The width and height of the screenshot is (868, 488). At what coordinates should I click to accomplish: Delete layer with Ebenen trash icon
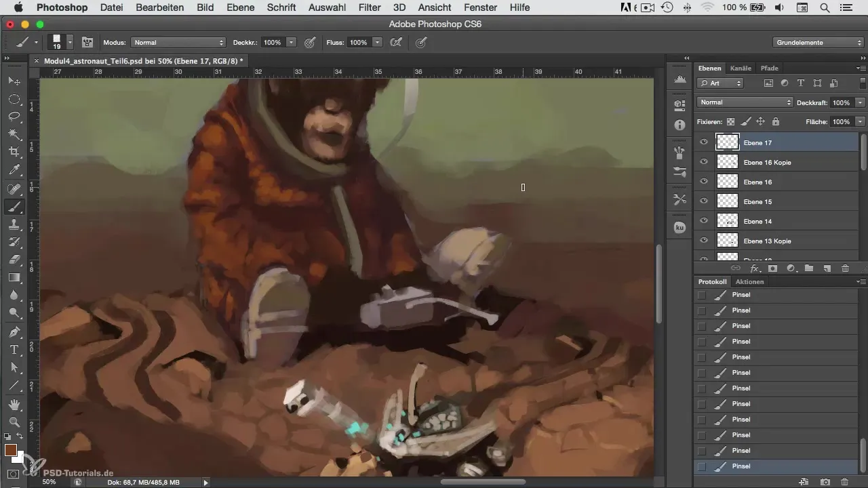coord(845,268)
